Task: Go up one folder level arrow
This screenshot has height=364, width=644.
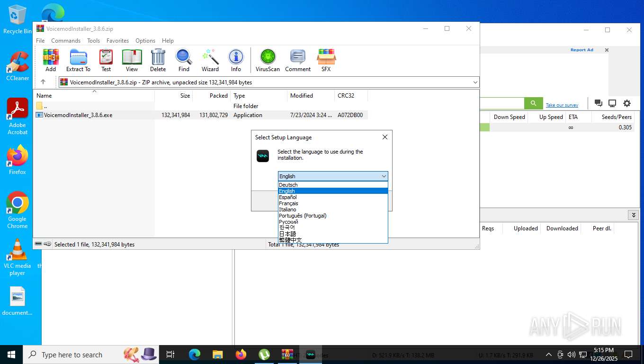Action: 43,82
